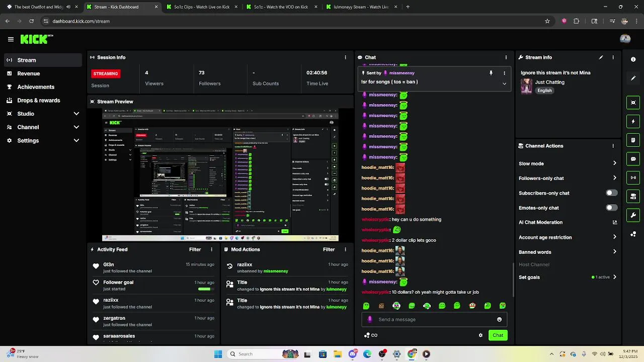Open the weather widget showing 25°F
The height and width of the screenshot is (362, 644).
(x=21, y=354)
